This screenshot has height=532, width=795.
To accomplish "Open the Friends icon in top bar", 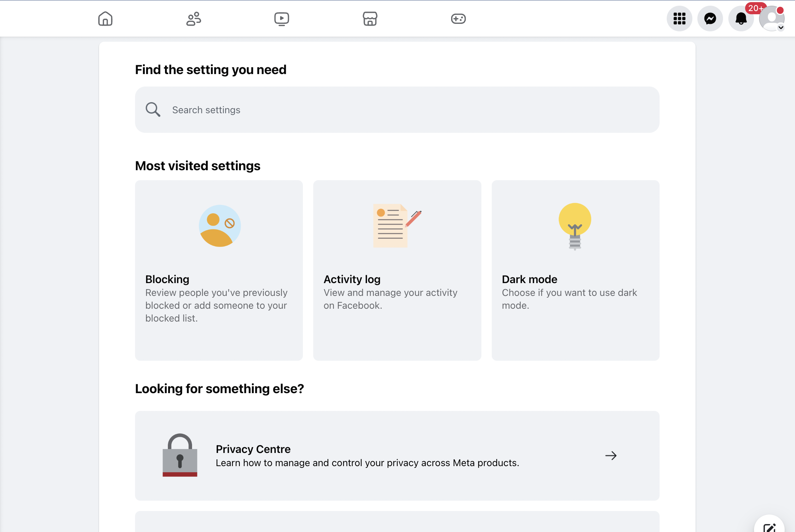I will 193,19.
